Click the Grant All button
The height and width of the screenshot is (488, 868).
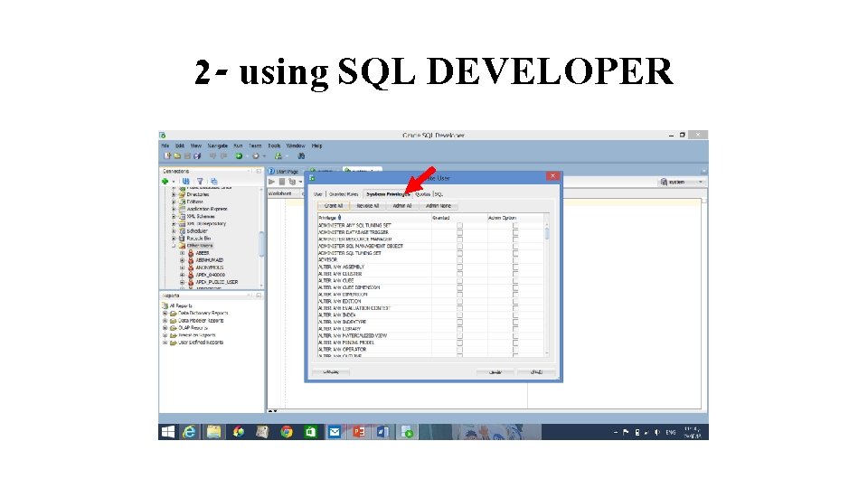(x=334, y=206)
